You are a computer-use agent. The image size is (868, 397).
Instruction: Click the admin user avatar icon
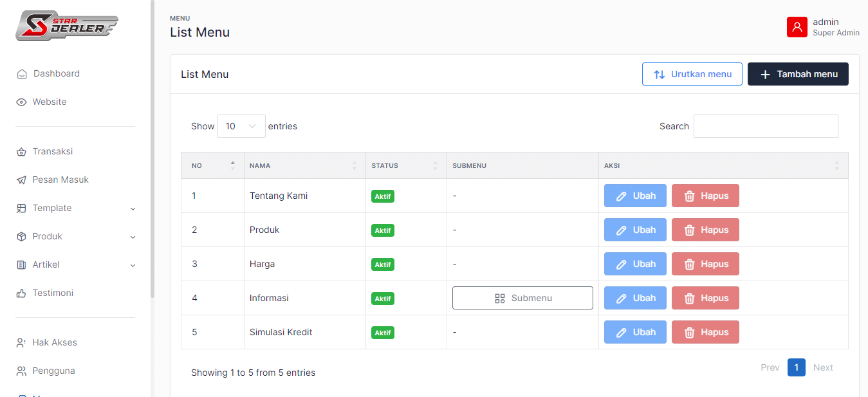click(797, 27)
